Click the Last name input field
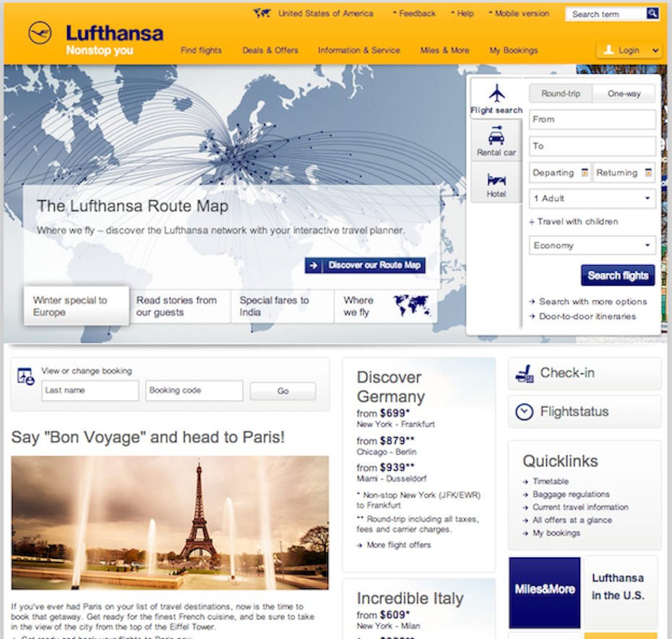The width and height of the screenshot is (672, 639). click(90, 391)
